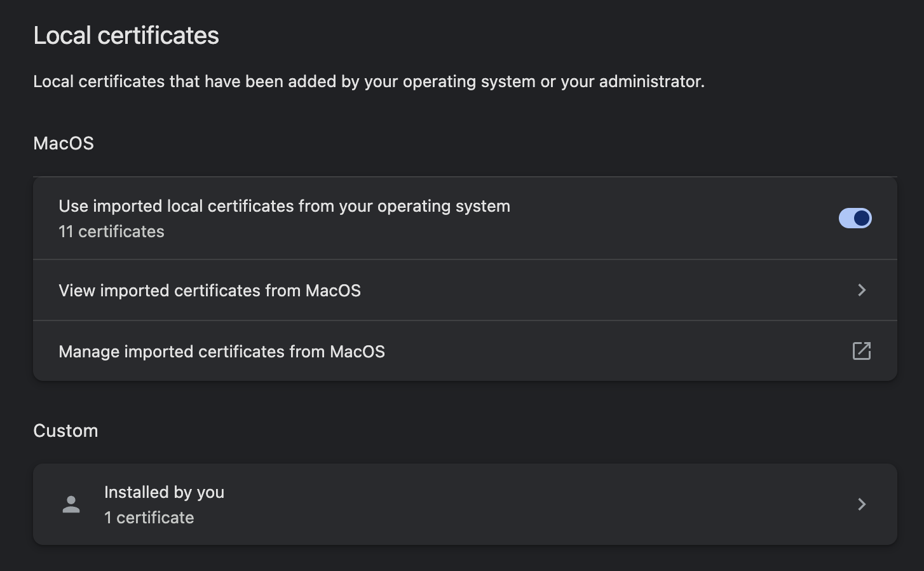
Task: Click the word MacOS in View certificates row
Action: pyautogui.click(x=333, y=291)
